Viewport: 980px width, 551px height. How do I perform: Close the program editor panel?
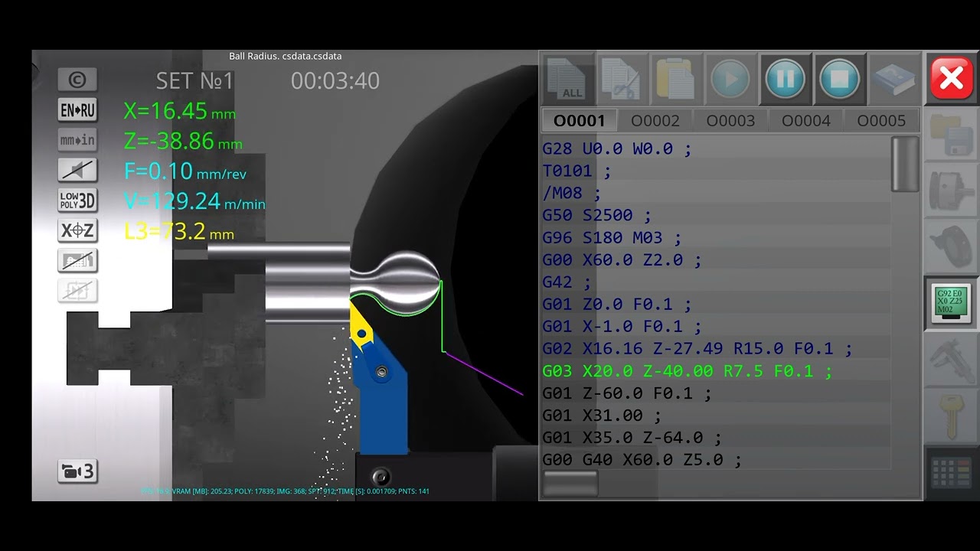[x=951, y=78]
